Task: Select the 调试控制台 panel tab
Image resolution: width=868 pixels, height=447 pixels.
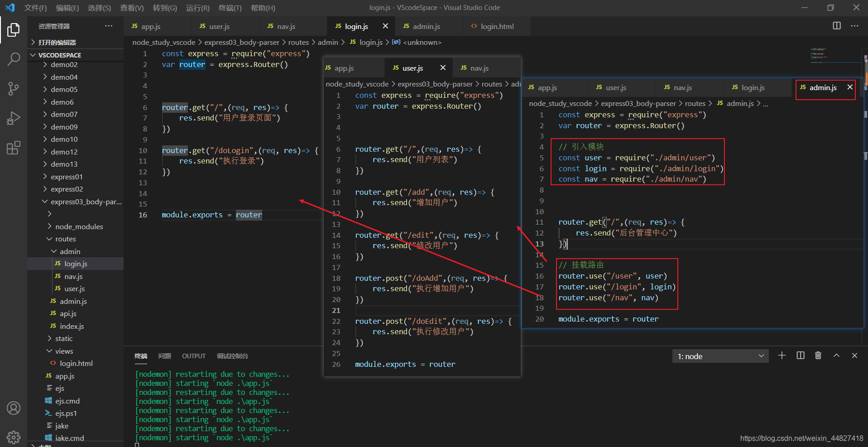Action: [232, 356]
